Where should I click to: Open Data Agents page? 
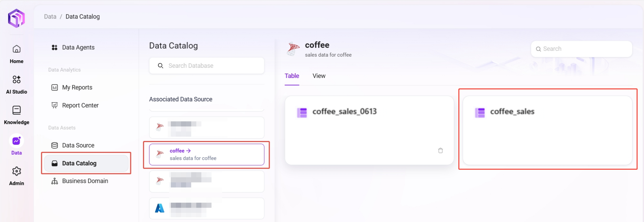pyautogui.click(x=78, y=48)
